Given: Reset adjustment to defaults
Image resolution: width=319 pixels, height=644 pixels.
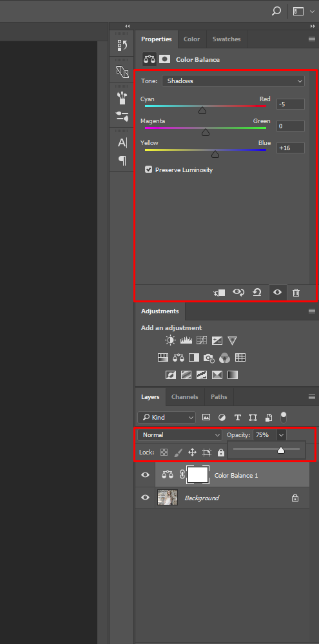Looking at the screenshot, I should (x=257, y=293).
